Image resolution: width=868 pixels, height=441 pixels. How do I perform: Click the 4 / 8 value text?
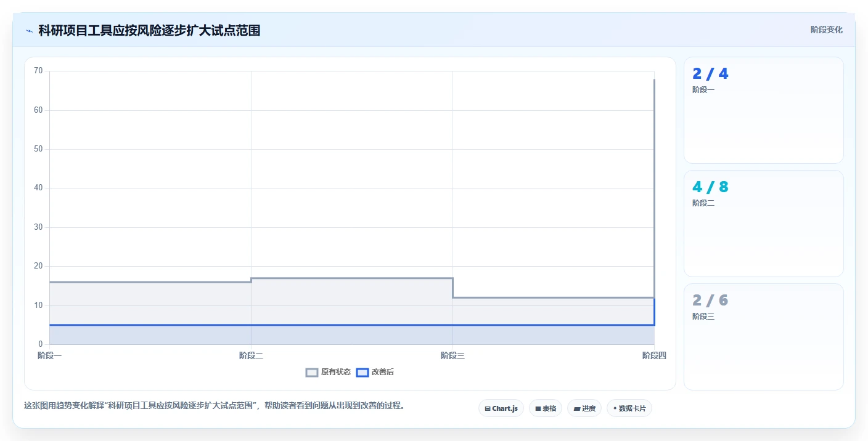tap(710, 187)
